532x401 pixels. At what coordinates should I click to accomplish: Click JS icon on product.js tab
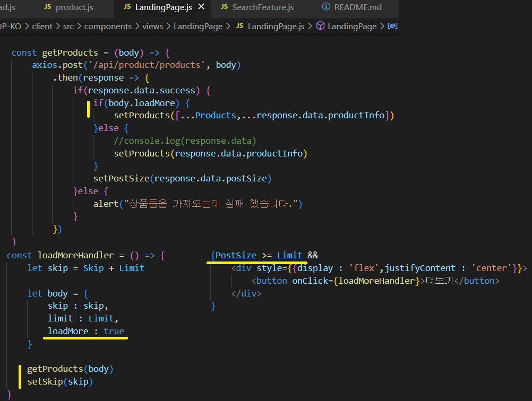(48, 7)
